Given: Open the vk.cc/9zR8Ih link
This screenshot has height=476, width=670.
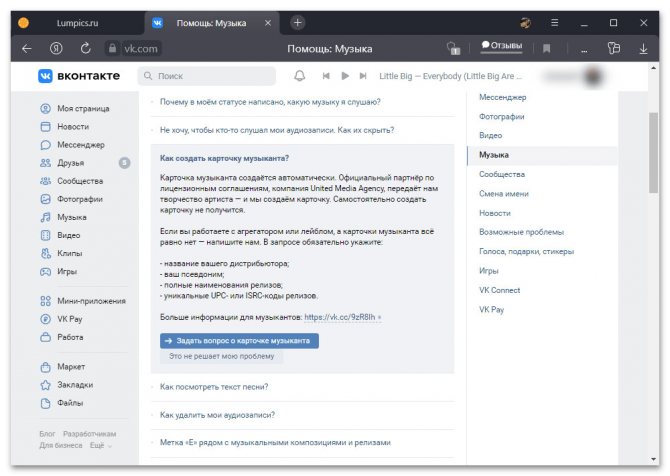Looking at the screenshot, I should click(x=342, y=317).
